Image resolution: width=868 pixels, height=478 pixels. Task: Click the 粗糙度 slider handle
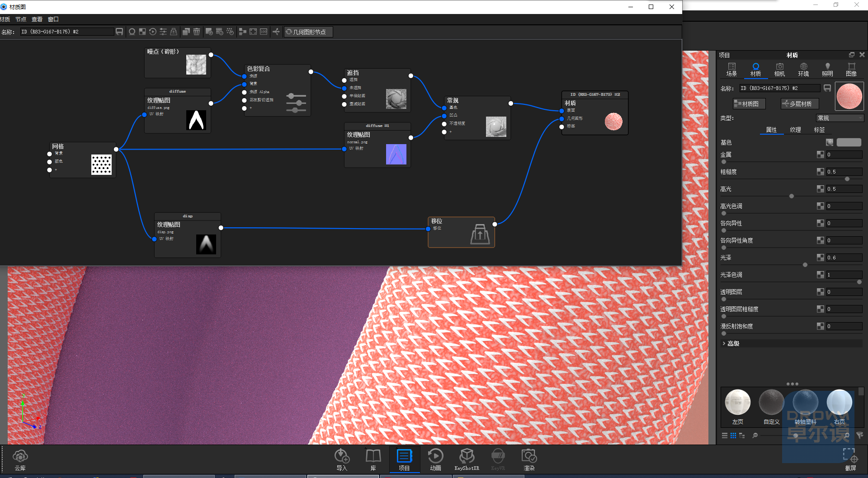(847, 179)
